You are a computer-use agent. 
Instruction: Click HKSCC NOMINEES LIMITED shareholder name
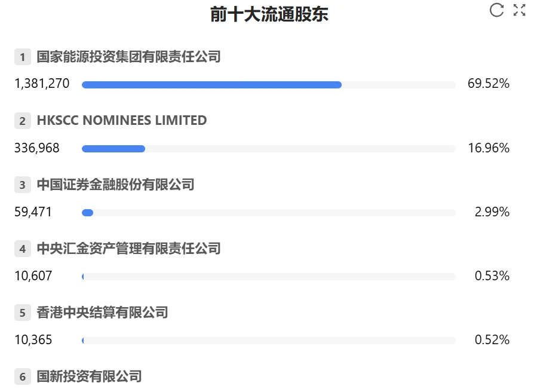(122, 121)
